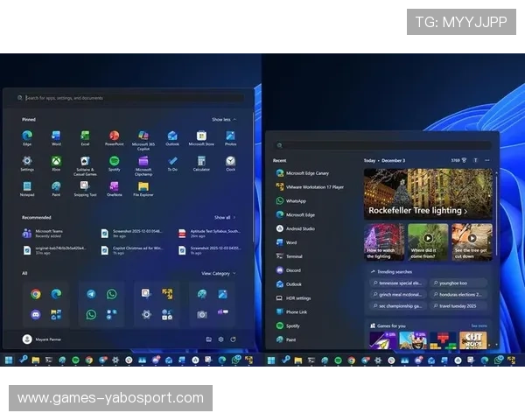Click the widgets feed vertical scrollbar
Viewport: 525px width, 420px height.
click(496, 214)
